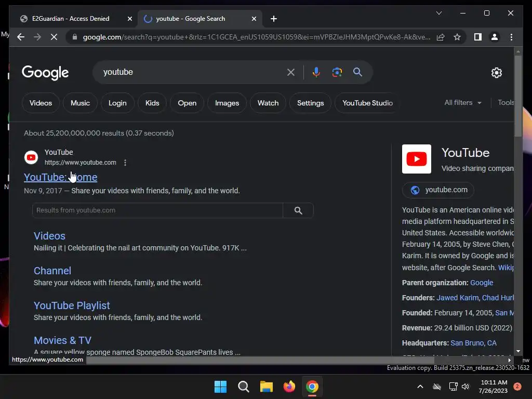
Task: Open the Channel sitelink
Action: (x=52, y=271)
